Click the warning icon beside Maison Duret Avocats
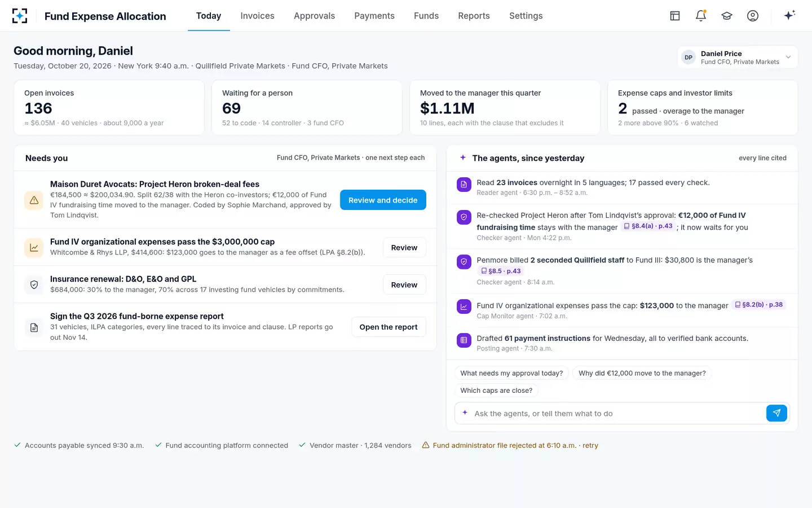 tap(34, 200)
